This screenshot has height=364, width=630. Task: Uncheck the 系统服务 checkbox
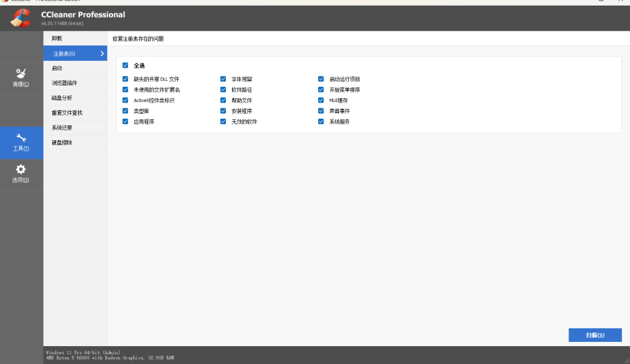click(321, 122)
